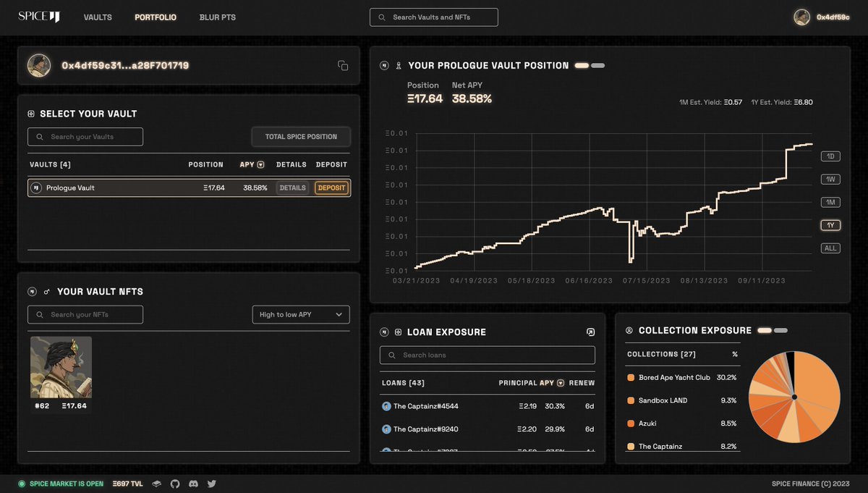Click the RENEW column header in loans
The image size is (868, 493).
point(582,383)
